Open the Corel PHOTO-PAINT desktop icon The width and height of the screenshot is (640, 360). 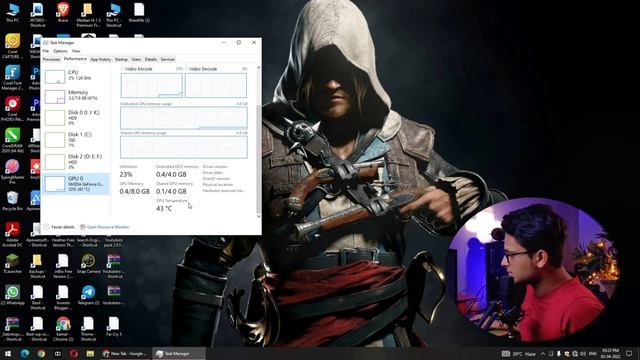[x=12, y=109]
